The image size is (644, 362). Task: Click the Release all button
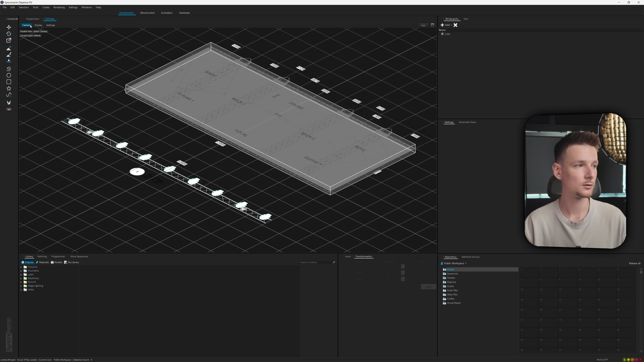(634, 263)
